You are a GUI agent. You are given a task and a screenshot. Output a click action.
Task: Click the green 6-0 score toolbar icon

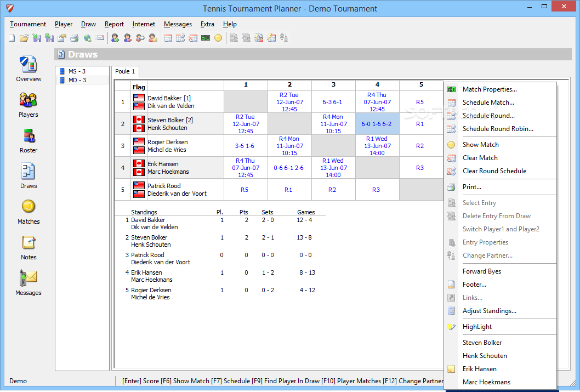click(206, 38)
